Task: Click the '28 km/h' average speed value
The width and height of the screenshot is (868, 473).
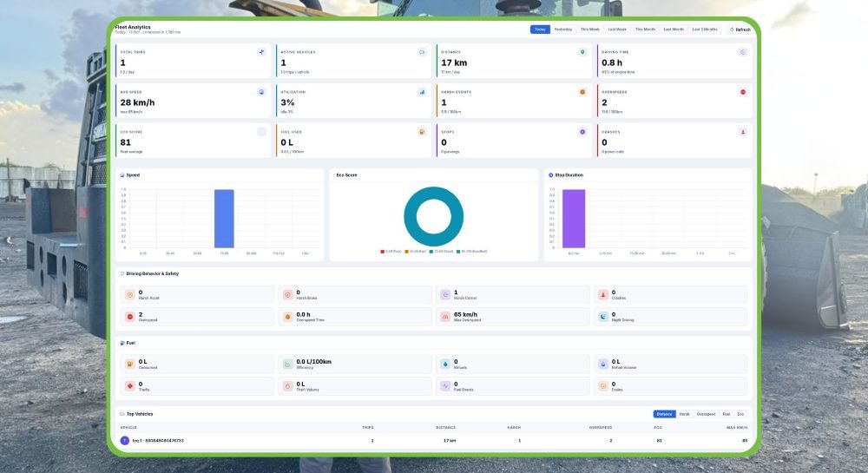Action: pos(137,102)
